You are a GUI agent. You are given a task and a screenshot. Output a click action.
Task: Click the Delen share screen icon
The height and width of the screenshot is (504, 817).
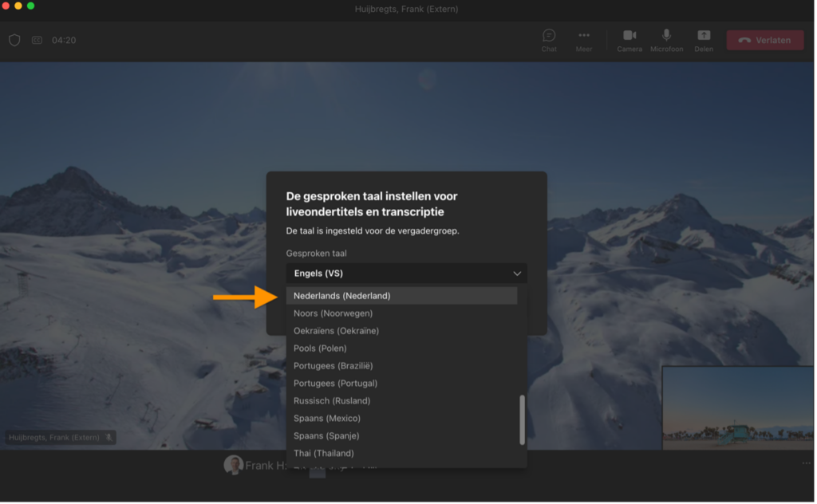[704, 37]
